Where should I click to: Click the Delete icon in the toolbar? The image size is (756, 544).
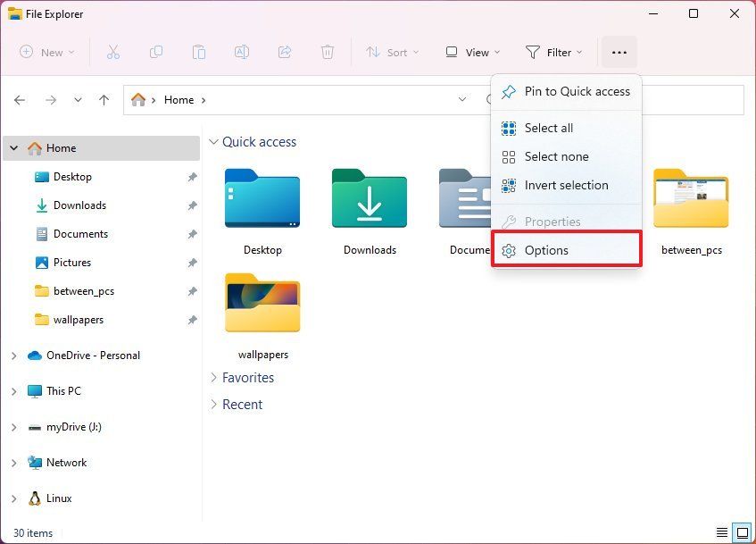pos(328,52)
